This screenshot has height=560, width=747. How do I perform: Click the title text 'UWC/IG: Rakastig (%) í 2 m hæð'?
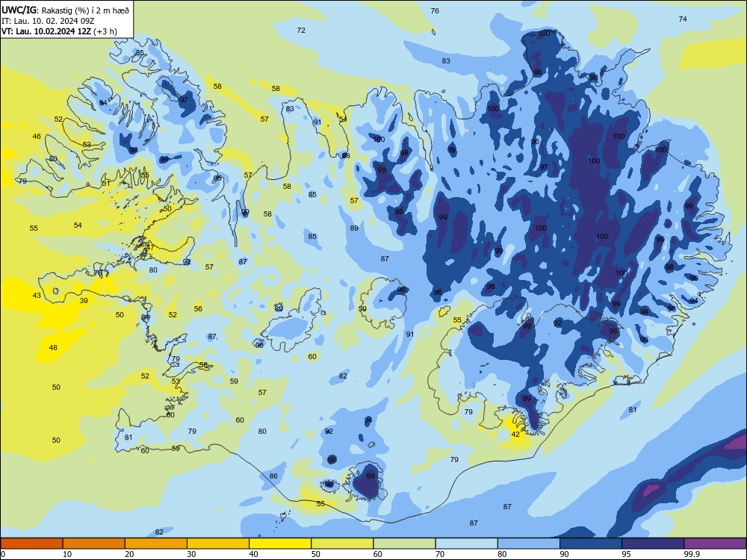coord(65,10)
